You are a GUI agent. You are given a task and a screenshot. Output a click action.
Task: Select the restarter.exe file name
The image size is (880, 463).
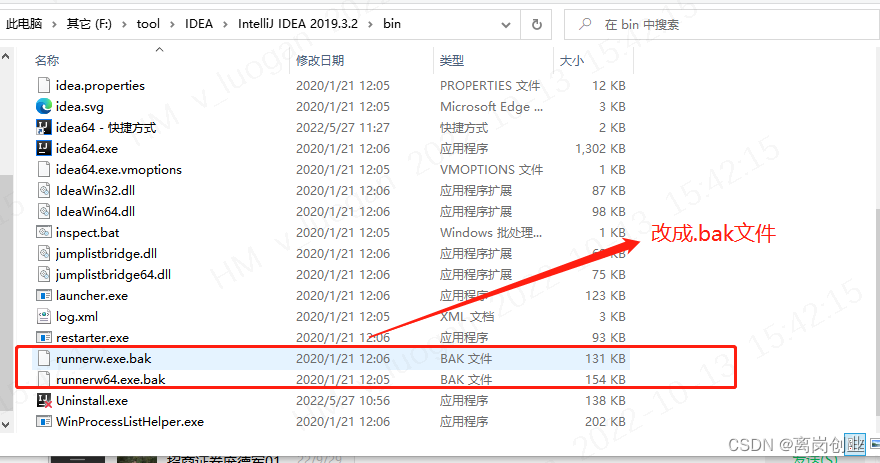click(x=93, y=337)
